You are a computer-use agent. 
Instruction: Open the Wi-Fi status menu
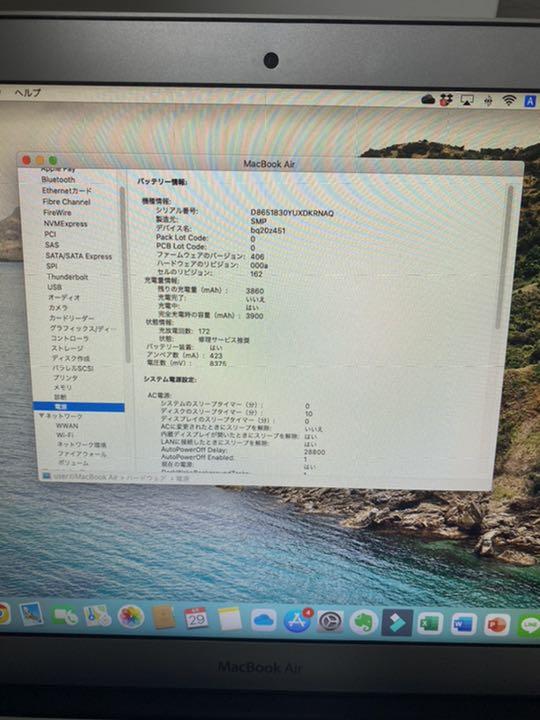(509, 101)
